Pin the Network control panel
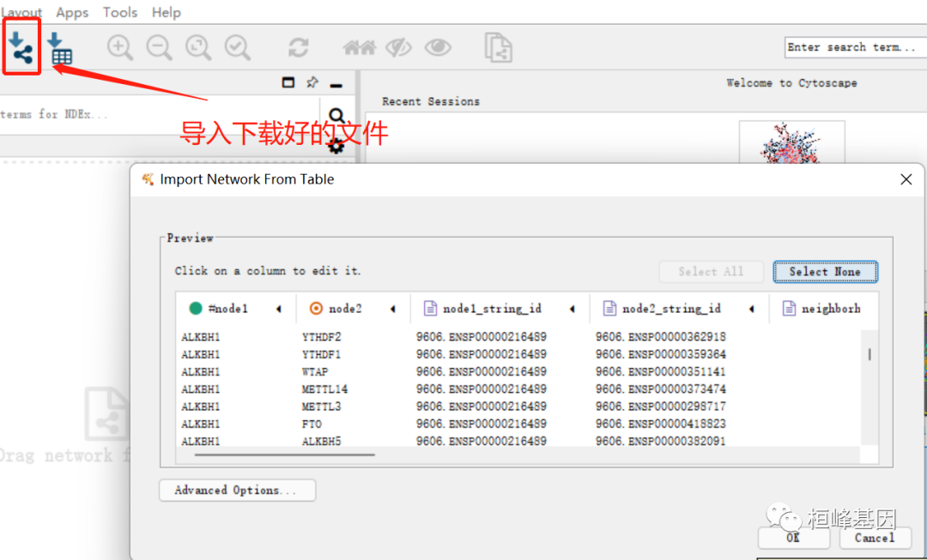Screen dimensions: 927x560 point(312,82)
